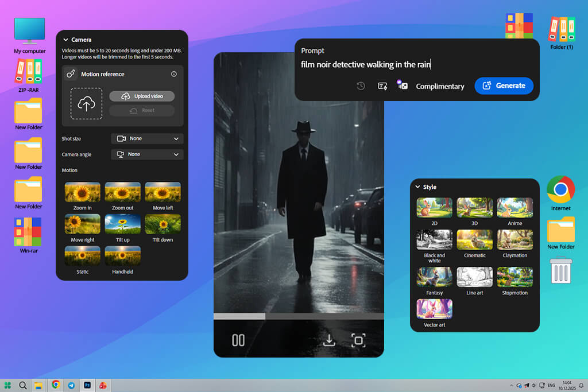Viewport: 588px width, 392px height.
Task: Click the video progress bar
Action: 299,316
